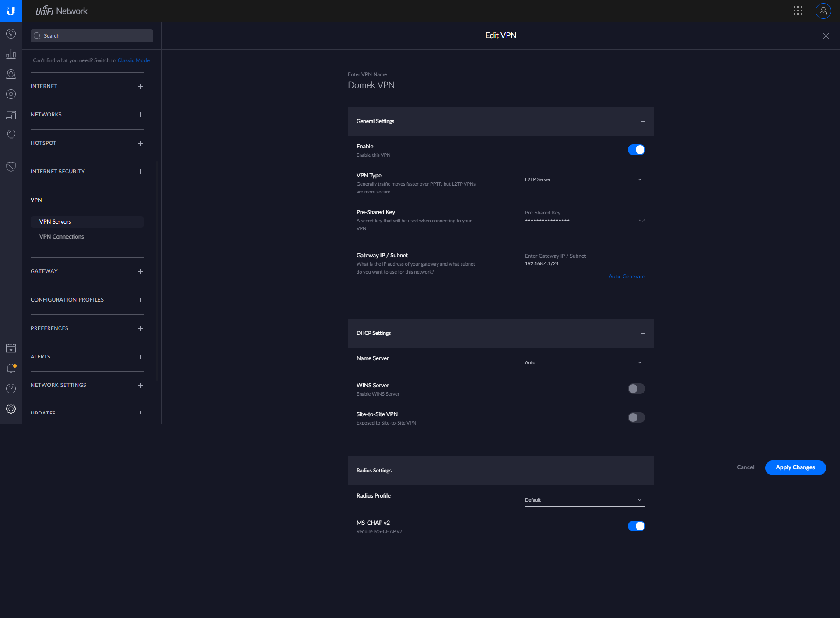This screenshot has width=840, height=618.
Task: Click the Classic Mode link
Action: click(x=133, y=60)
